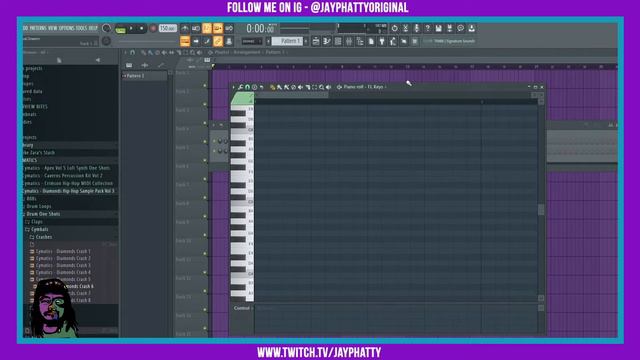Toggle the Piano roll magnet snap icon
Viewport: 640px width, 360px height.
[247, 87]
